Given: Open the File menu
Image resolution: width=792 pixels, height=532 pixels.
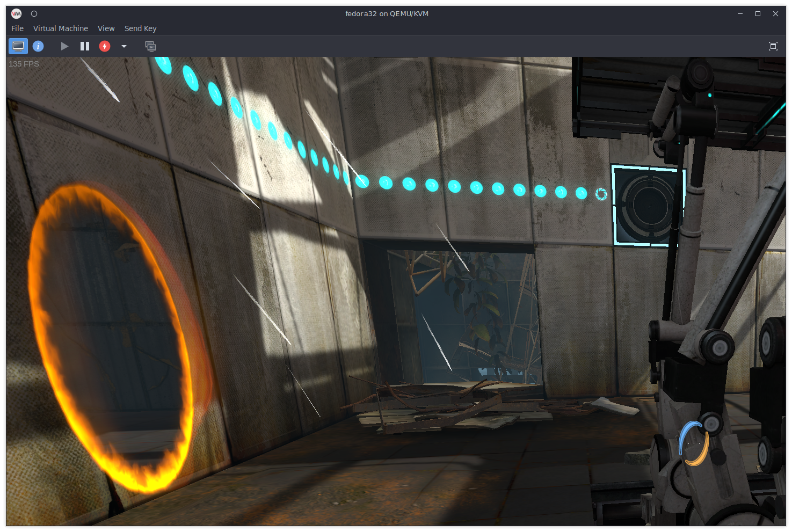Looking at the screenshot, I should pos(17,28).
